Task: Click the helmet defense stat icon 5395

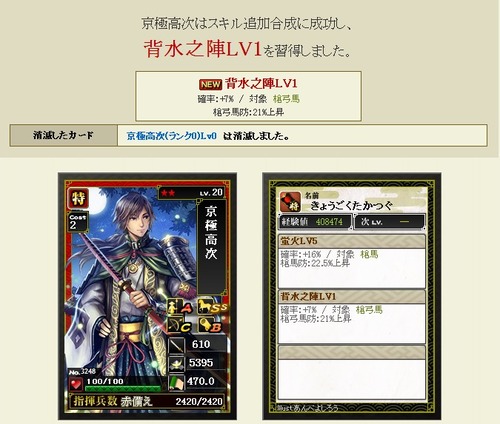Action: pyautogui.click(x=177, y=363)
